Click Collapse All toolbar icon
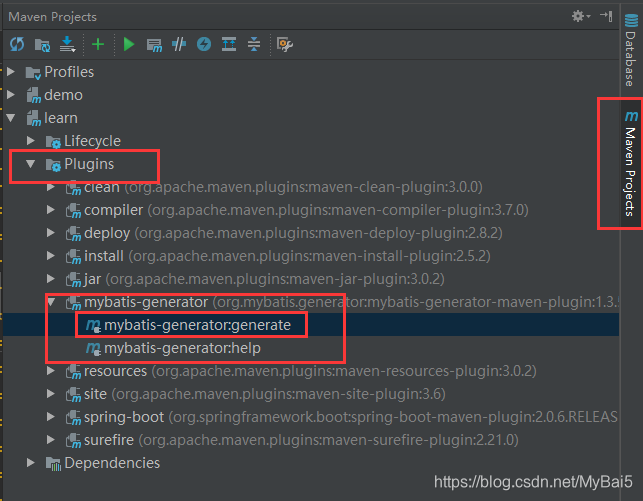The height and width of the screenshot is (501, 643). pos(254,44)
